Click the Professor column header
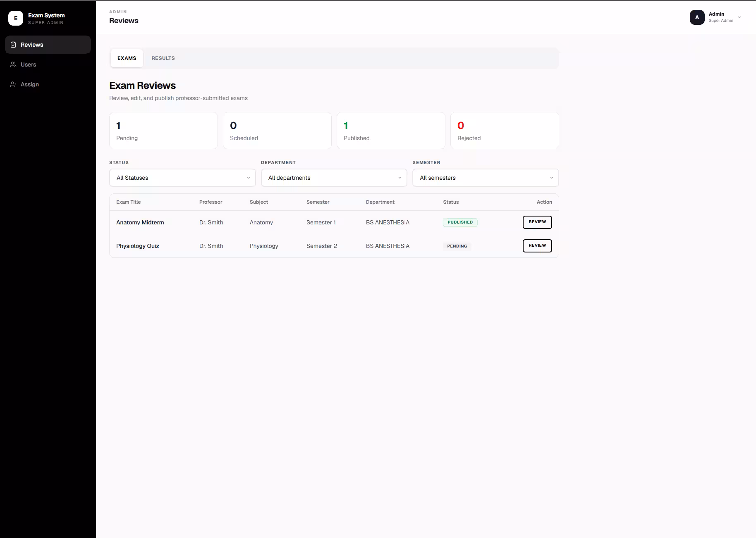The height and width of the screenshot is (538, 756). click(211, 202)
